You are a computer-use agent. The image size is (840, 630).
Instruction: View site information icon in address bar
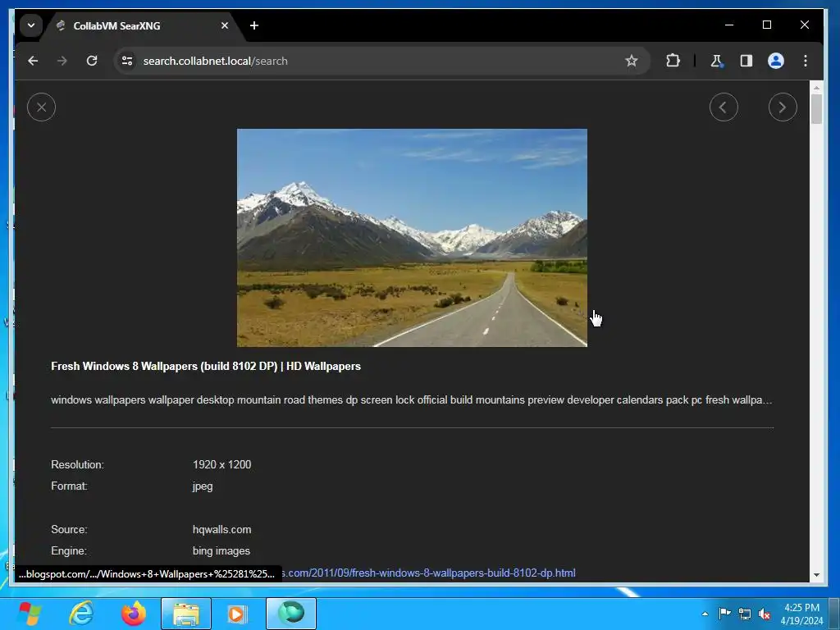point(127,61)
